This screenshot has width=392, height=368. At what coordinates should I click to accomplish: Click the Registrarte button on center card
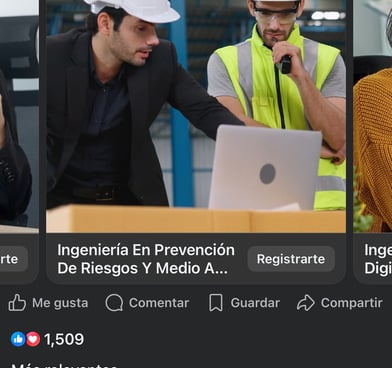click(291, 259)
